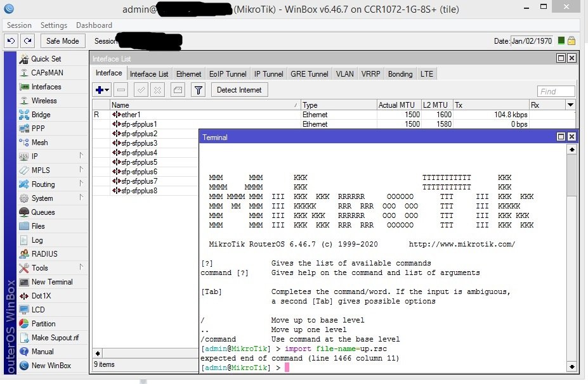Open Partition menu
This screenshot has width=588, height=384.
pyautogui.click(x=43, y=324)
